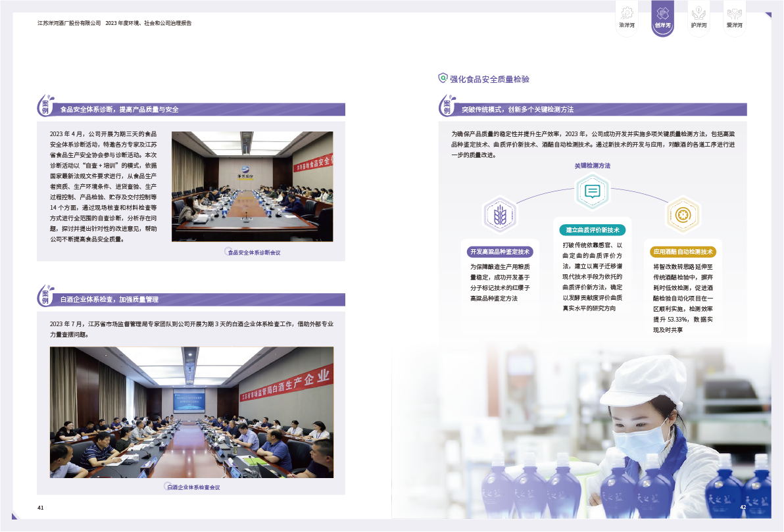Viewport: 784px width, 532px height.
Task: Click the 关键检测方法 diagram title
Action: click(592, 166)
